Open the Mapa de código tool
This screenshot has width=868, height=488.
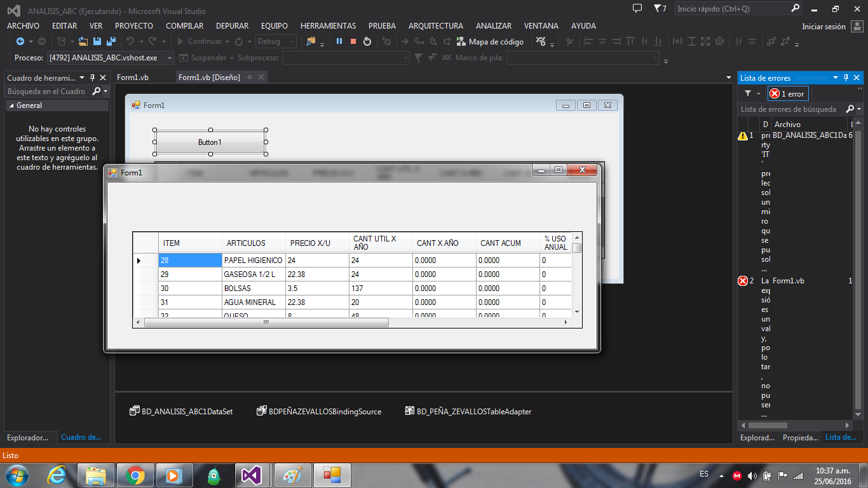(x=490, y=41)
